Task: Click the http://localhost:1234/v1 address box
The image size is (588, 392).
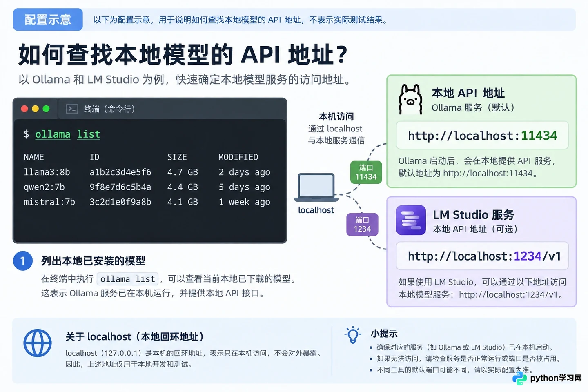Action: pos(482,256)
